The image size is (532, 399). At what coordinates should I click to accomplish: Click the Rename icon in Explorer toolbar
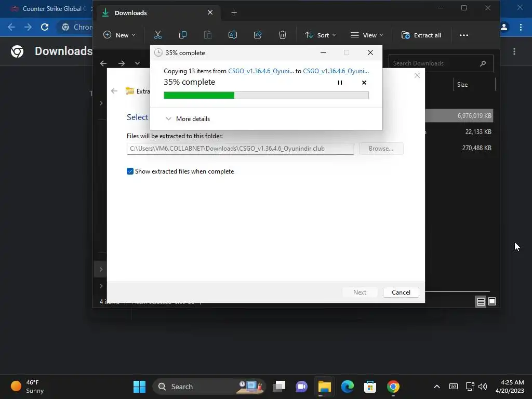(233, 35)
